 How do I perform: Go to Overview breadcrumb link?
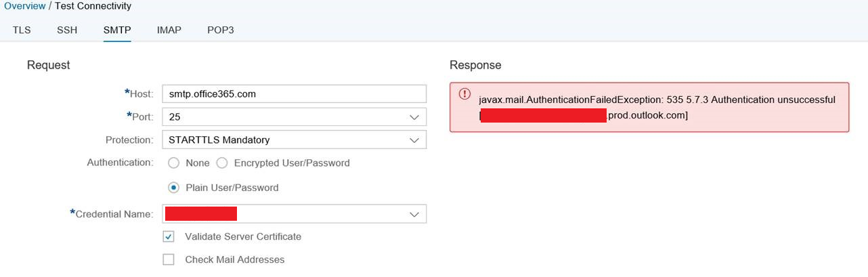(25, 6)
